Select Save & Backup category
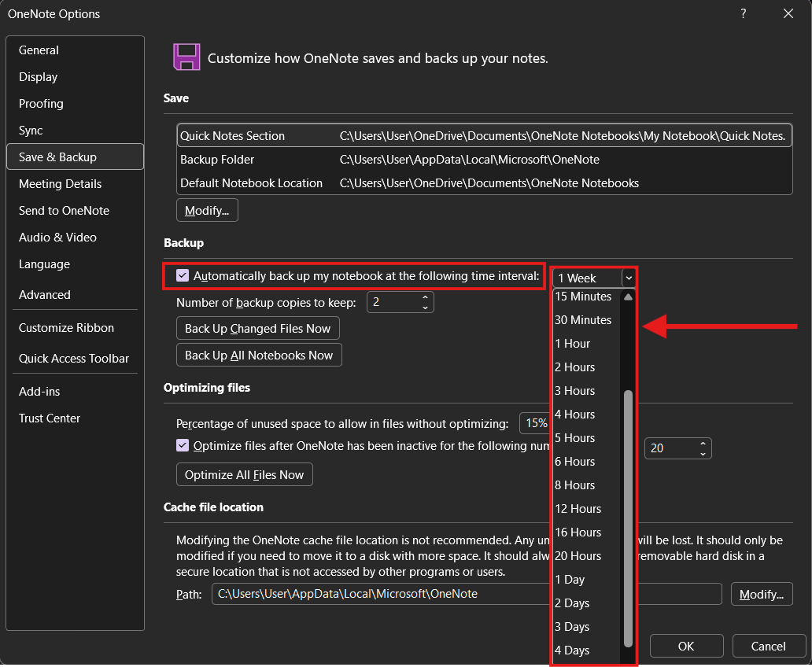This screenshot has width=812, height=667. point(75,157)
